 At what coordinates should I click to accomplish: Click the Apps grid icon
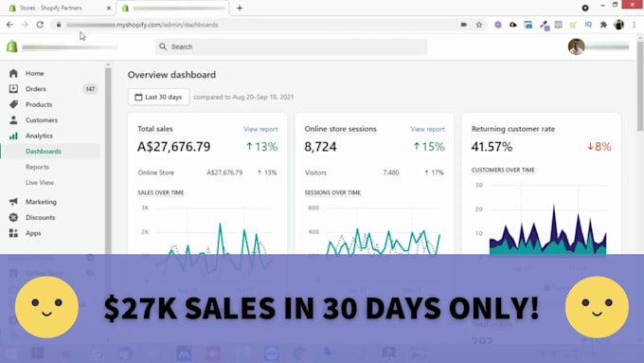coord(13,233)
